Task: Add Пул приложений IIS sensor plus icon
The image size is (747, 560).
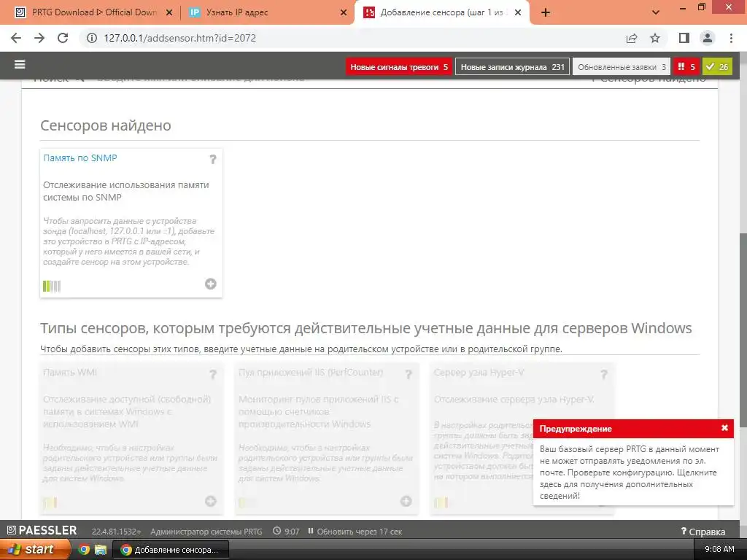Action: (x=406, y=501)
